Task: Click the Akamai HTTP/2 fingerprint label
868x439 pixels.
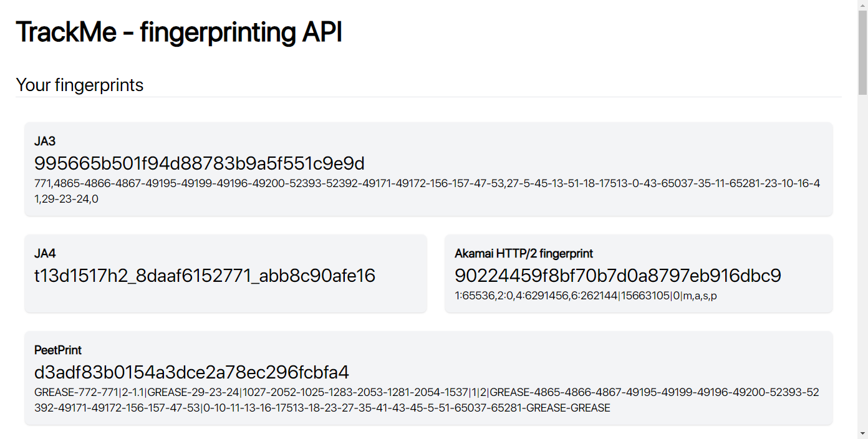Action: [524, 253]
